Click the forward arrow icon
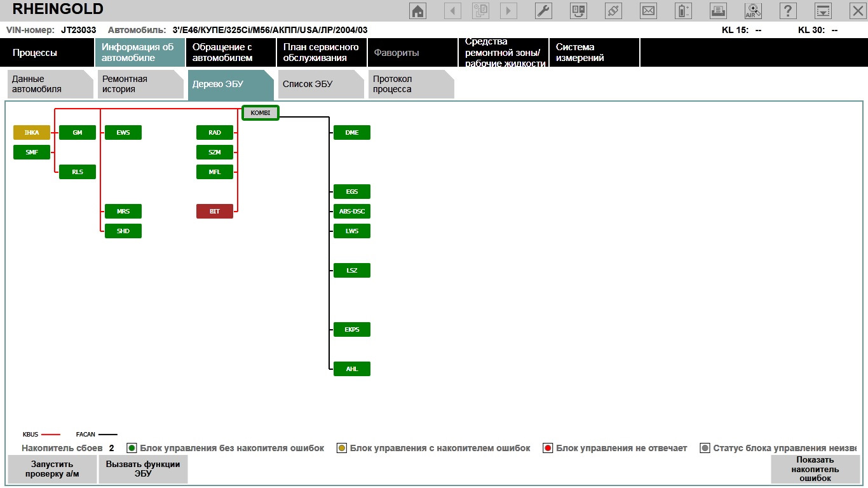The height and width of the screenshot is (488, 868). pos(508,11)
